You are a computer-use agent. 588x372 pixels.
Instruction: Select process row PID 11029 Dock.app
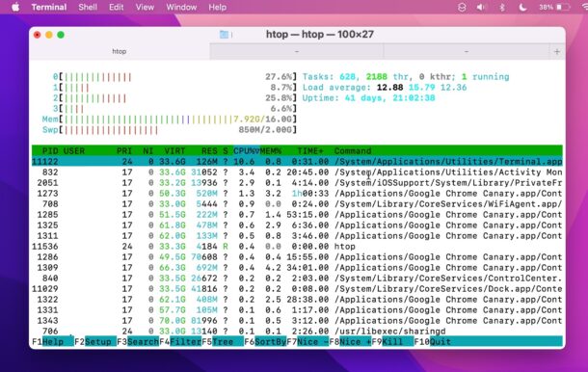[x=297, y=289]
